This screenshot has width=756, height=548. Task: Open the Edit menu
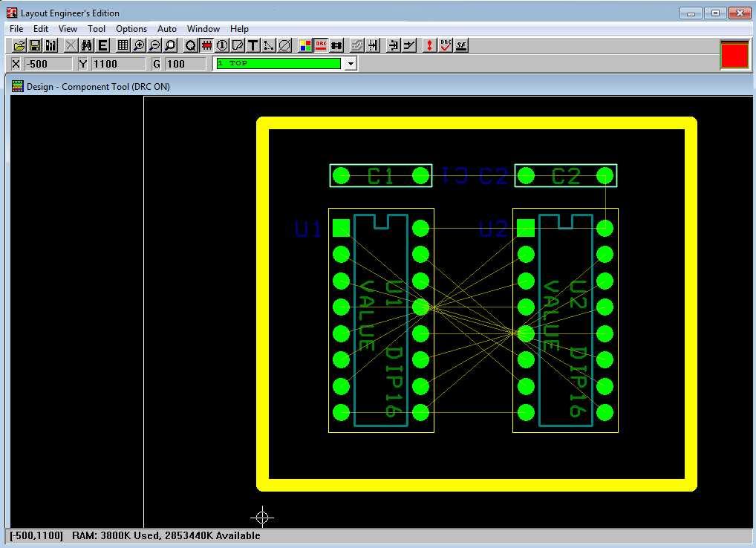coord(41,29)
